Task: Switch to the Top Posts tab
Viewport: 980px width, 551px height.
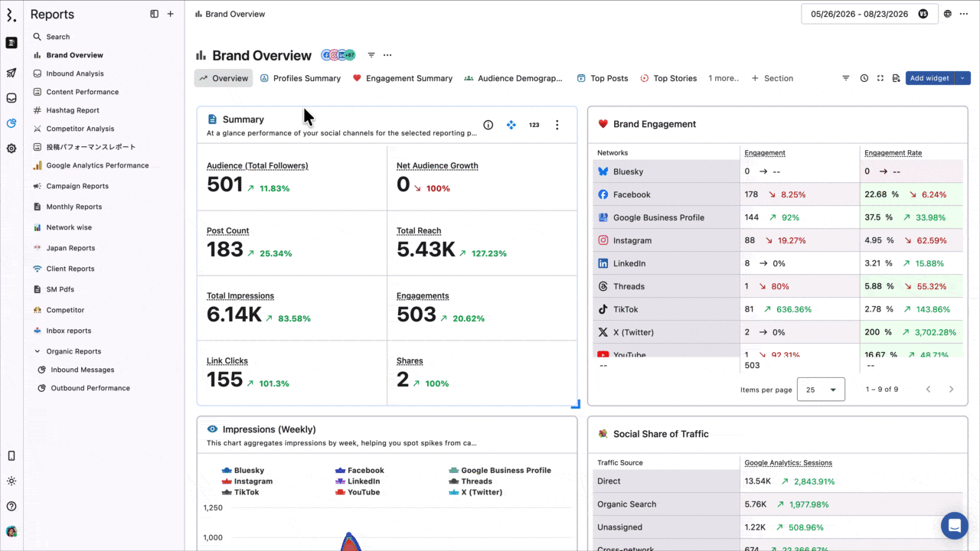Action: pos(603,78)
